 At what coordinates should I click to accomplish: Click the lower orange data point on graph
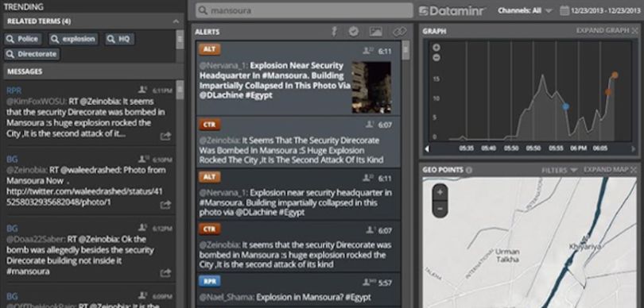pos(608,92)
